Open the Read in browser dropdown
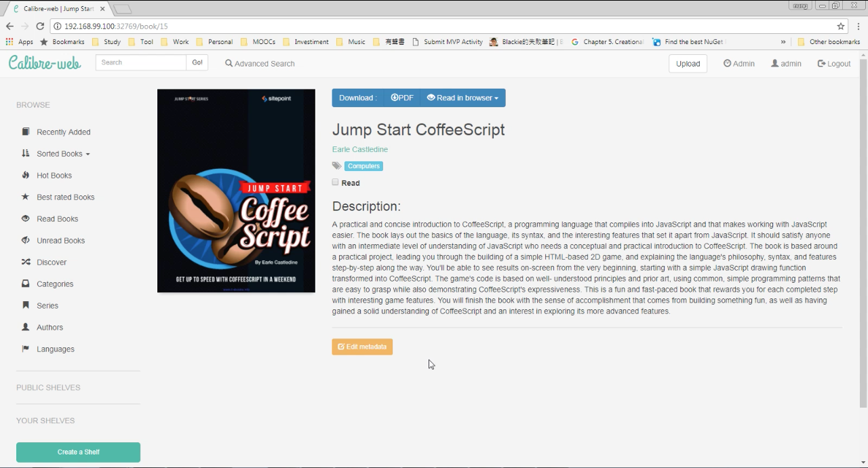 [x=463, y=98]
